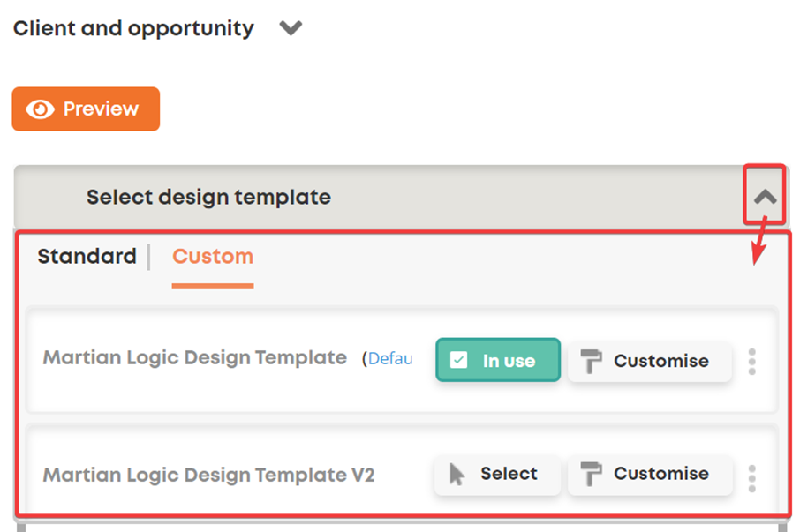Switch to the Standard tab
The image size is (800, 532).
[x=87, y=257]
